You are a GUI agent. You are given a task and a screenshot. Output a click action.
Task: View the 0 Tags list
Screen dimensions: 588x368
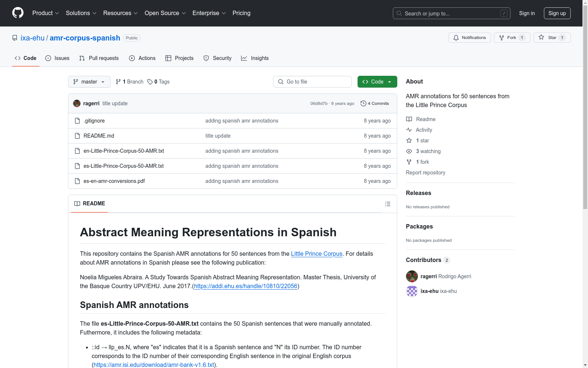point(158,82)
